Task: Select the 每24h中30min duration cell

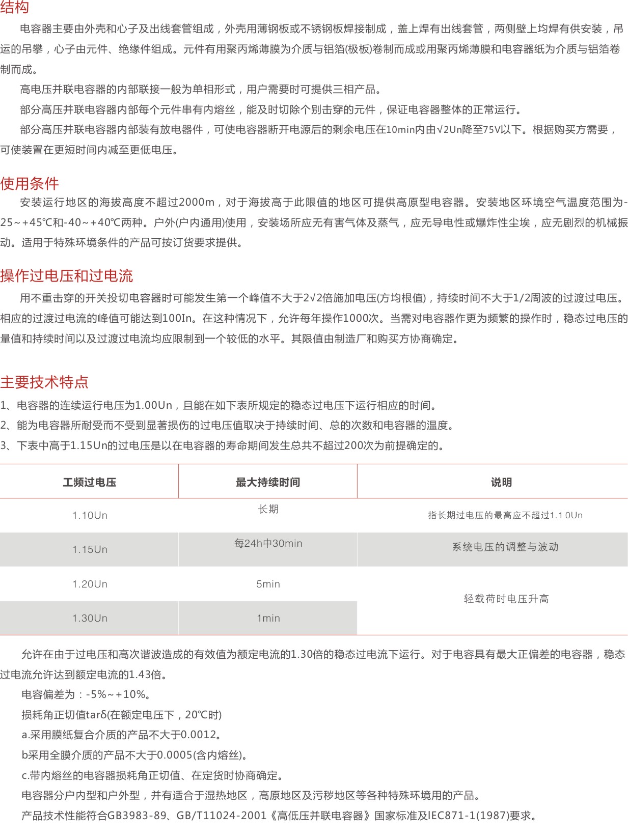Action: tap(268, 543)
